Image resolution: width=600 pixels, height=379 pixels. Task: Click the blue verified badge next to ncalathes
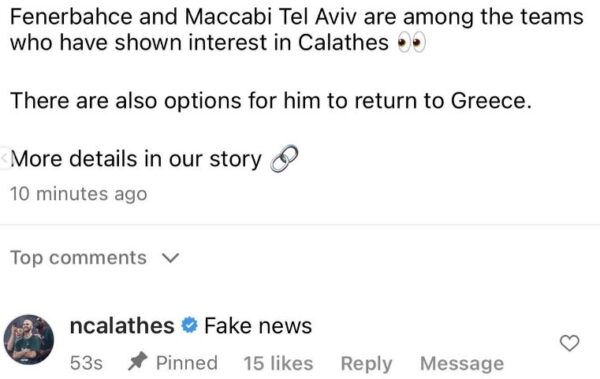[x=189, y=326]
